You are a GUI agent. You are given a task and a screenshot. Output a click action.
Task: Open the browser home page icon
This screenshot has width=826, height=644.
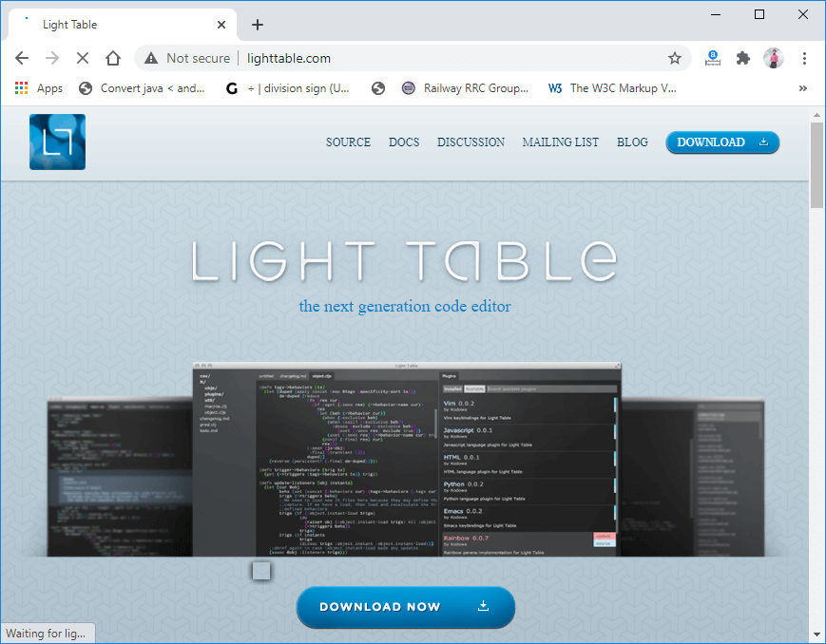point(113,58)
